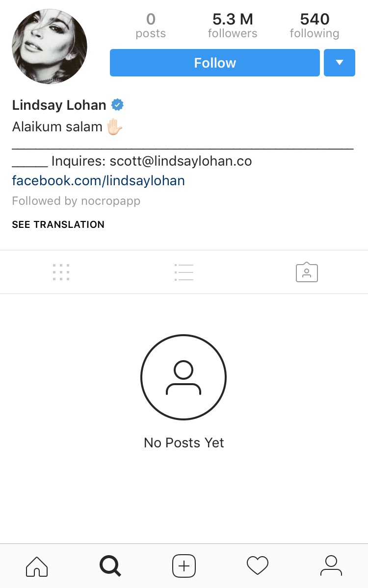Viewport: 368px width, 588px height.
Task: Expand the suggestions dropdown arrow
Action: (340, 63)
